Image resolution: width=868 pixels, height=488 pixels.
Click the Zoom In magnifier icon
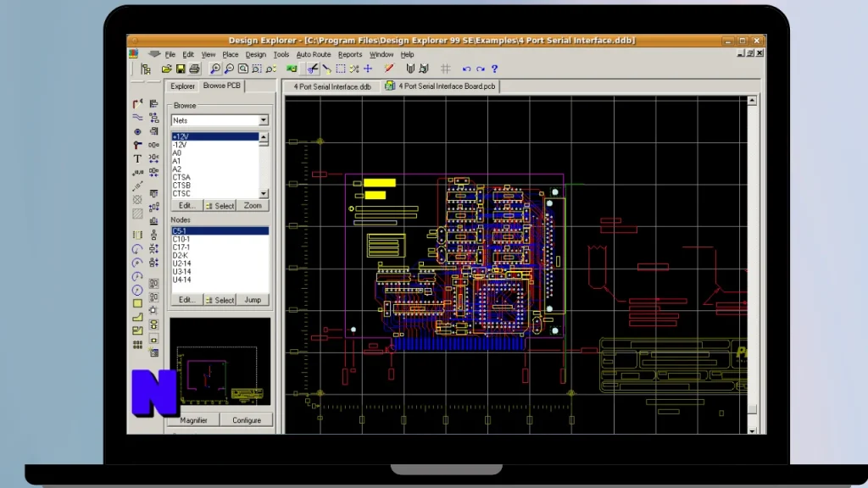pyautogui.click(x=214, y=69)
